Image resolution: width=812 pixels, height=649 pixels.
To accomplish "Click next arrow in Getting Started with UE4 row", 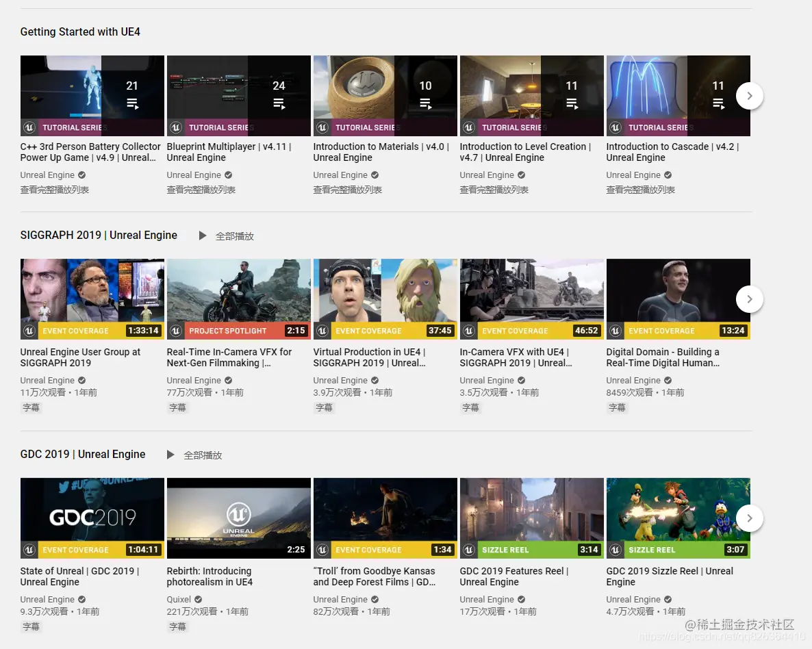I will [749, 96].
